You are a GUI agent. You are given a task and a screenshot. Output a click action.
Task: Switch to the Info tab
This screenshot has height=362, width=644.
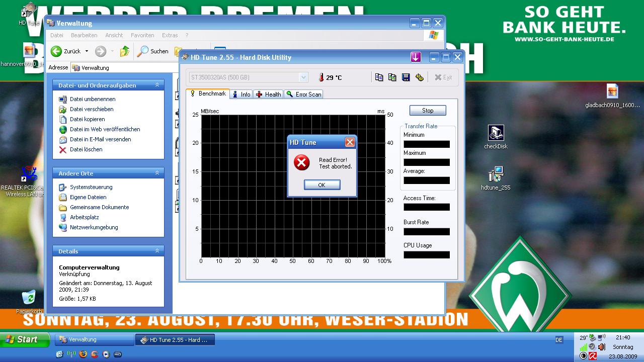coord(242,94)
